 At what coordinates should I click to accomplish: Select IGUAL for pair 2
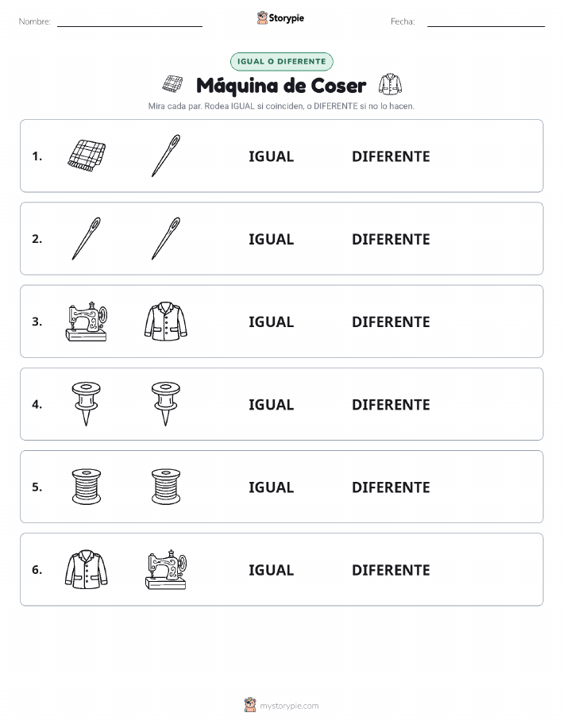pyautogui.click(x=272, y=239)
